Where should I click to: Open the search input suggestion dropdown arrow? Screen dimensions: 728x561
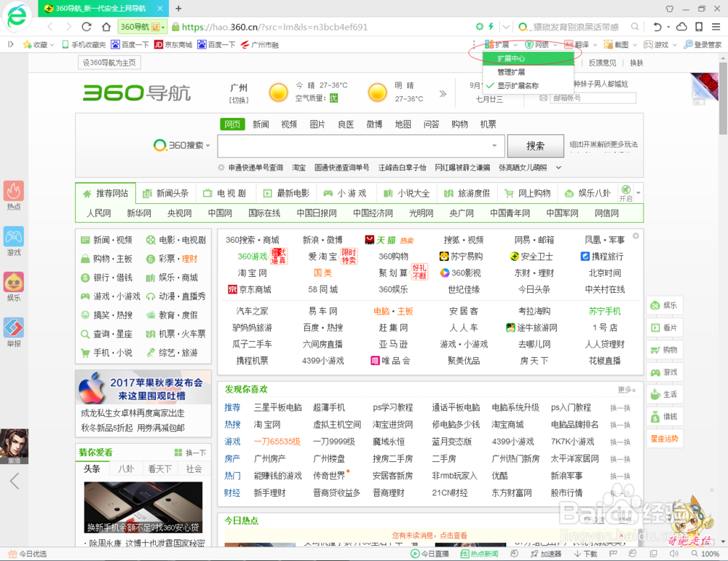(x=495, y=146)
